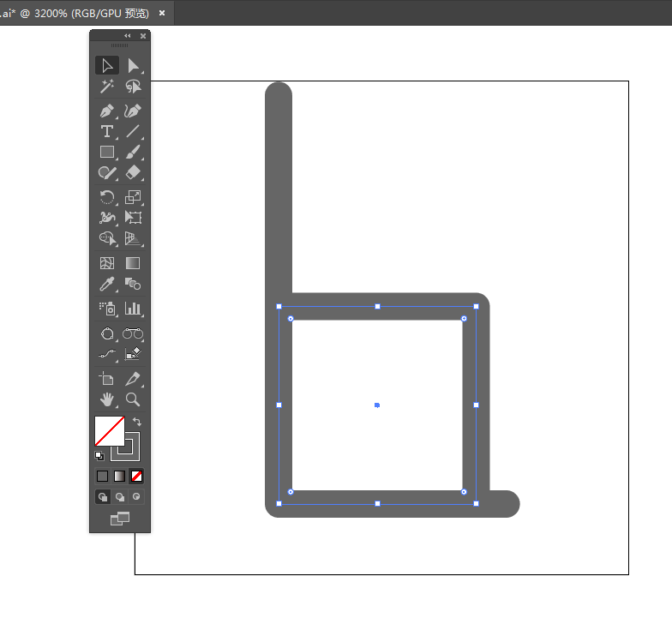Select the Eyedropper tool
672x642 pixels.
(x=107, y=284)
